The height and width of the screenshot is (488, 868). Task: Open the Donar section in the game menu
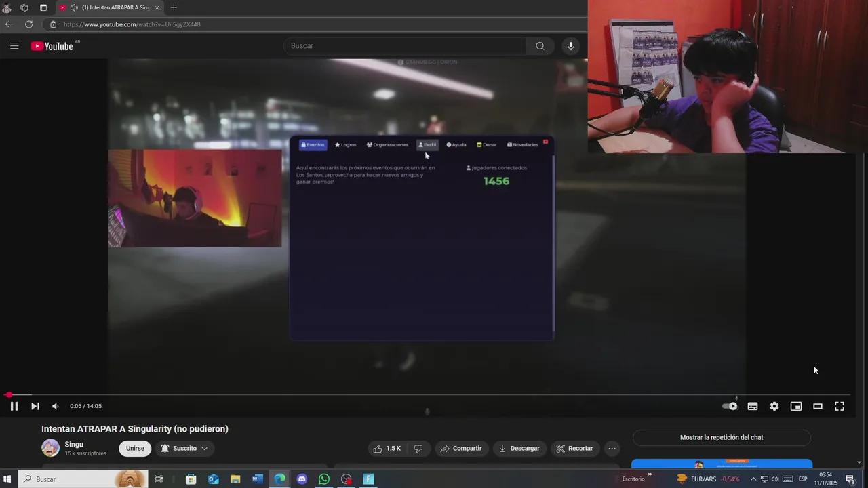coord(486,144)
